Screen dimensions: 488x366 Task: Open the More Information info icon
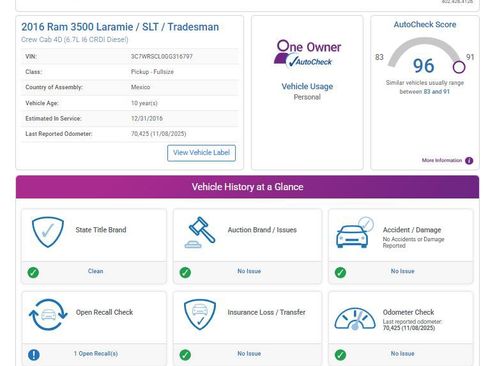point(469,161)
